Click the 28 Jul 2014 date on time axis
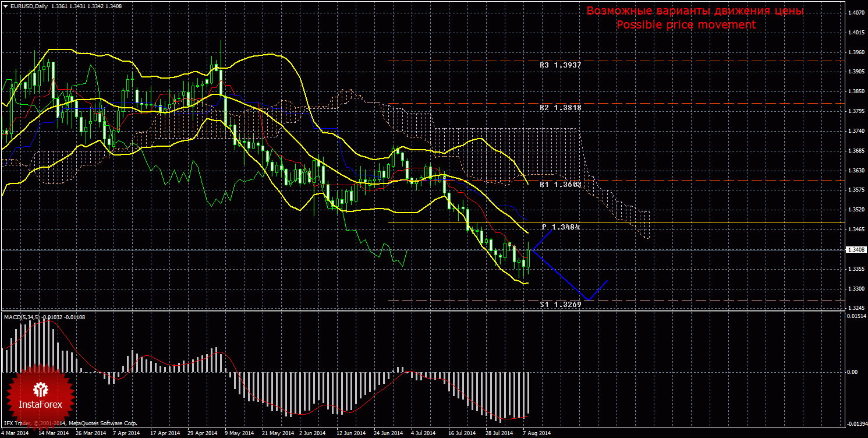The height and width of the screenshot is (438, 868). coord(499,433)
